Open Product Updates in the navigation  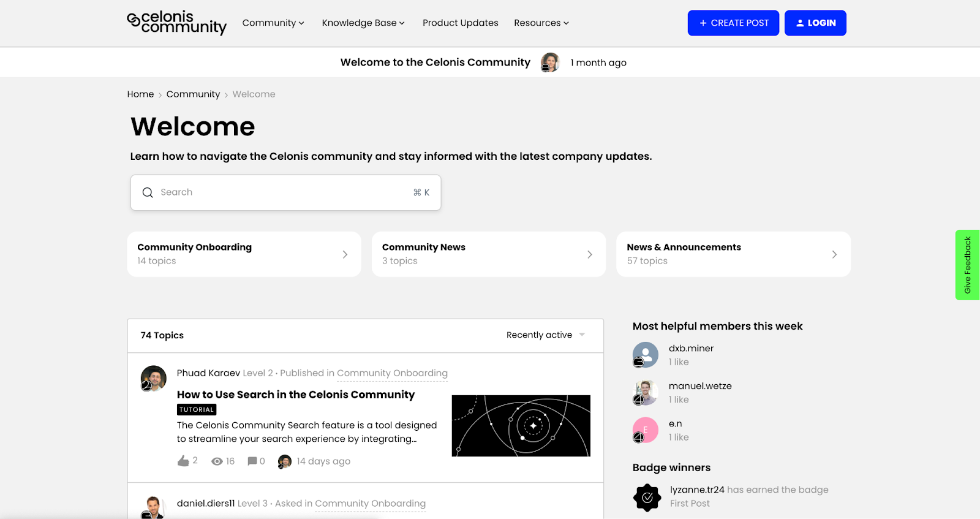coord(461,23)
